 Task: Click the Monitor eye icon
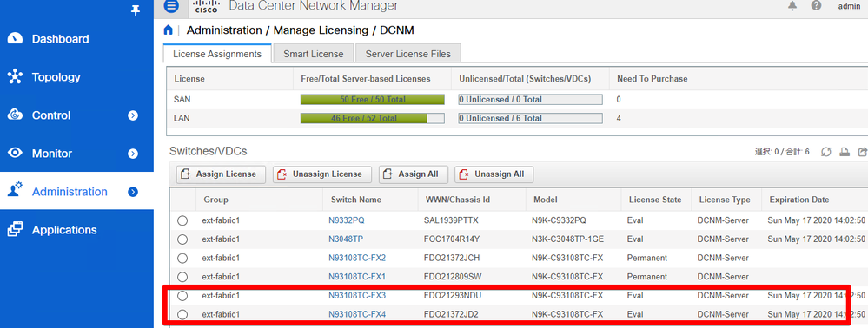[15, 154]
